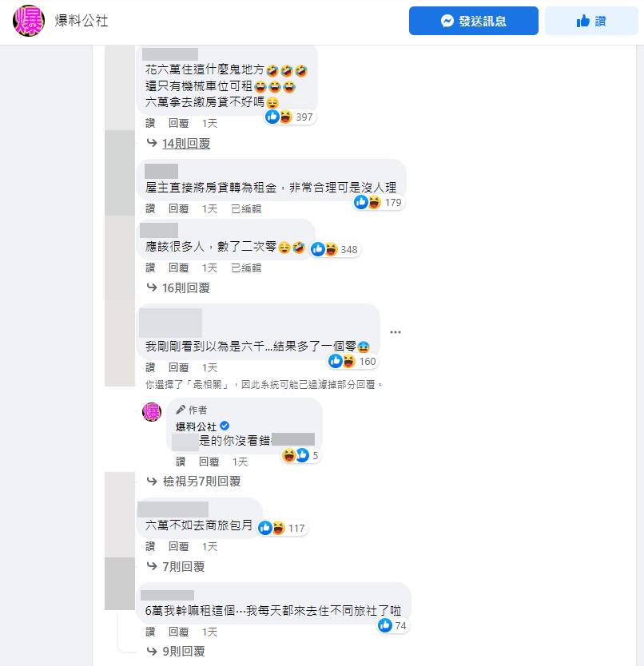Expand 14則回覆 replies
The height and width of the screenshot is (666, 644).
click(x=186, y=144)
